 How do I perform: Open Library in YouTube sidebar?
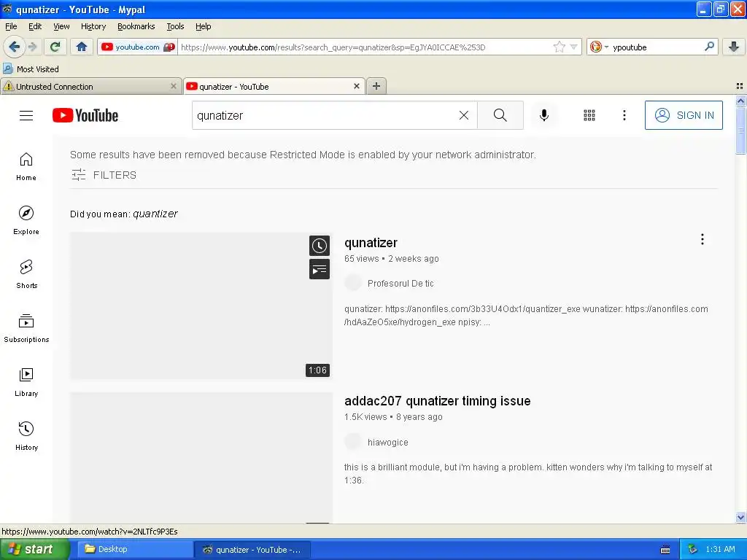click(26, 382)
